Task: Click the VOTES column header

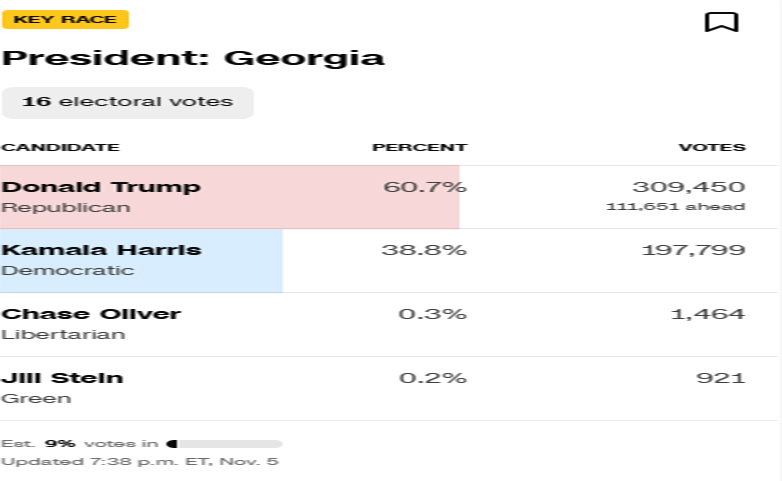Action: click(x=712, y=148)
